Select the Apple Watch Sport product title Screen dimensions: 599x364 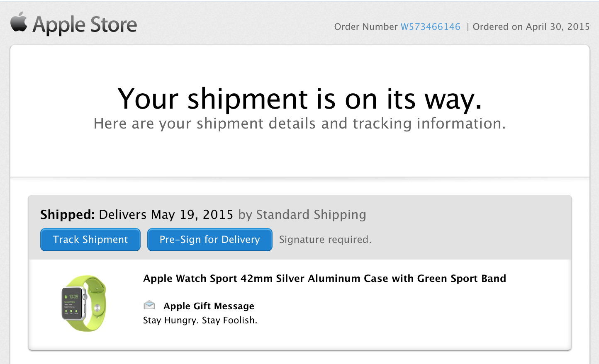[x=324, y=279]
